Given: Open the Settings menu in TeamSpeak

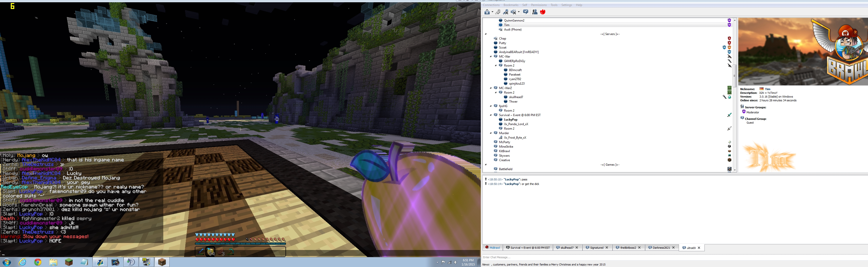Looking at the screenshot, I should pyautogui.click(x=566, y=5).
